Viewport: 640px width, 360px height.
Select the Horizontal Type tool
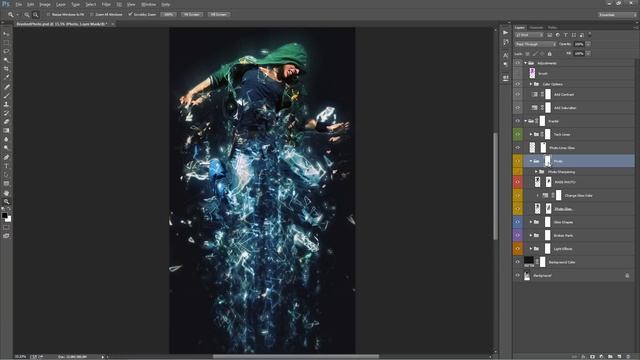(6, 166)
